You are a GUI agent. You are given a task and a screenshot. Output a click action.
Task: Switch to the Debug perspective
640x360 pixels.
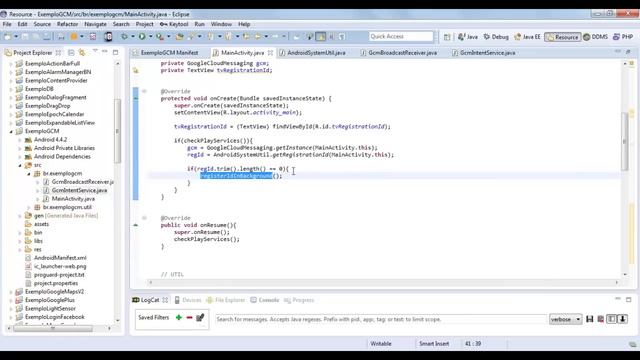pos(496,37)
